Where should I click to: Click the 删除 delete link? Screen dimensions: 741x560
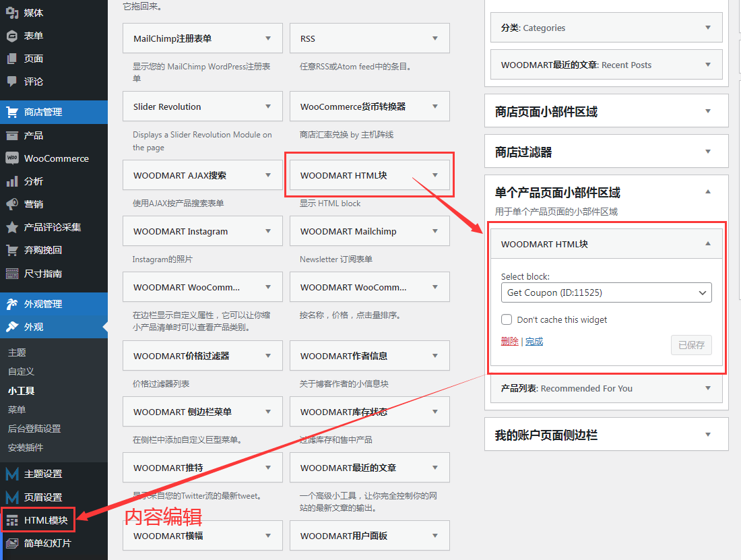coord(509,341)
